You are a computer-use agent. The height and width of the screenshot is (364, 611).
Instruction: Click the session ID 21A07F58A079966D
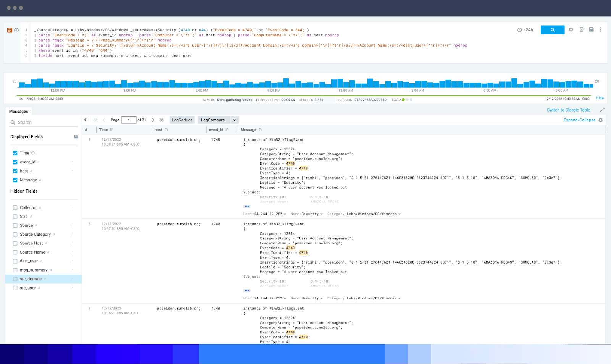(370, 100)
